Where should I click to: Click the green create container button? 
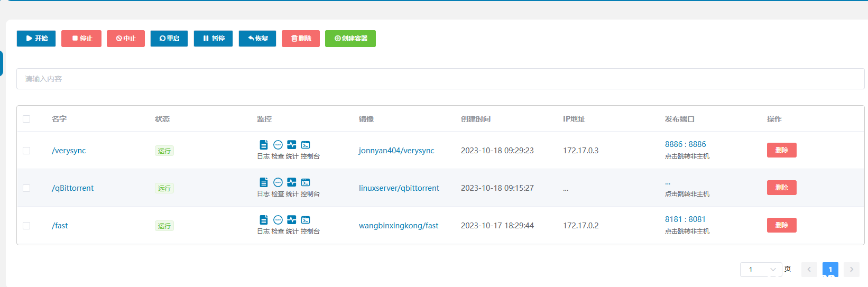click(x=350, y=39)
